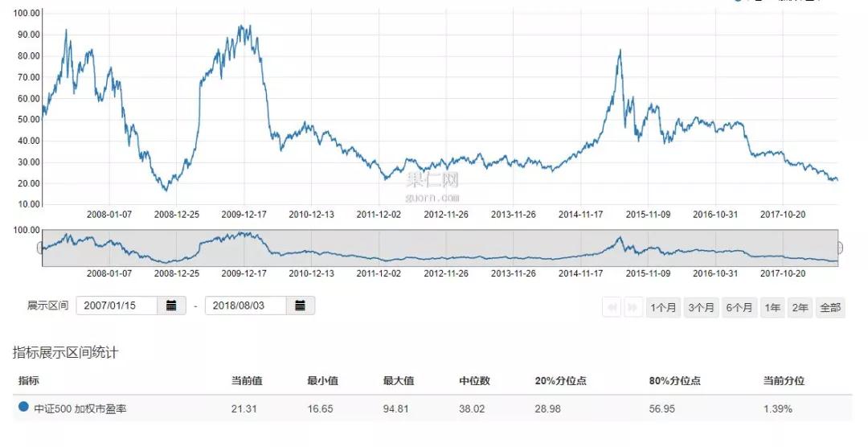Viewport: 868px width, 447px height.
Task: Click the 2010-12-13 label in the range navigator
Action: pyautogui.click(x=311, y=273)
